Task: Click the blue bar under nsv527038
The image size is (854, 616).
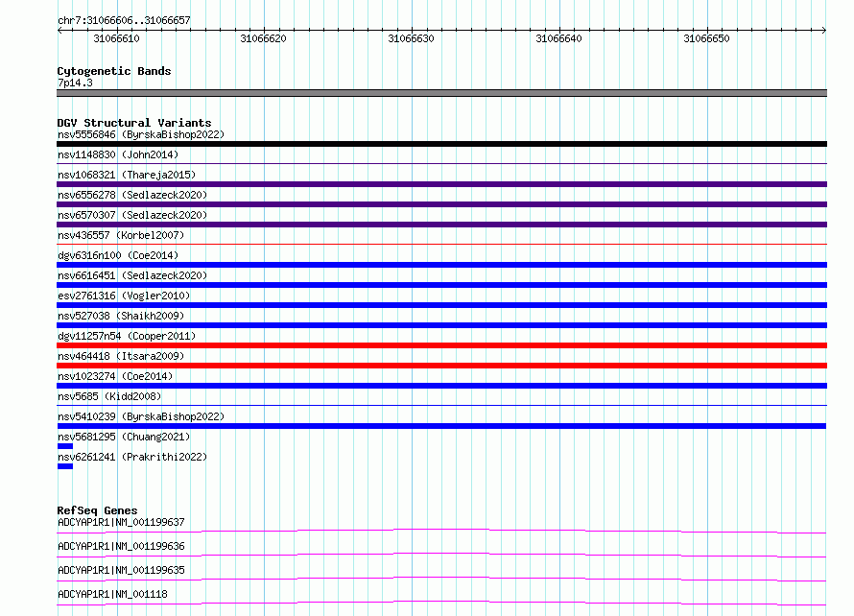Action: click(x=441, y=325)
